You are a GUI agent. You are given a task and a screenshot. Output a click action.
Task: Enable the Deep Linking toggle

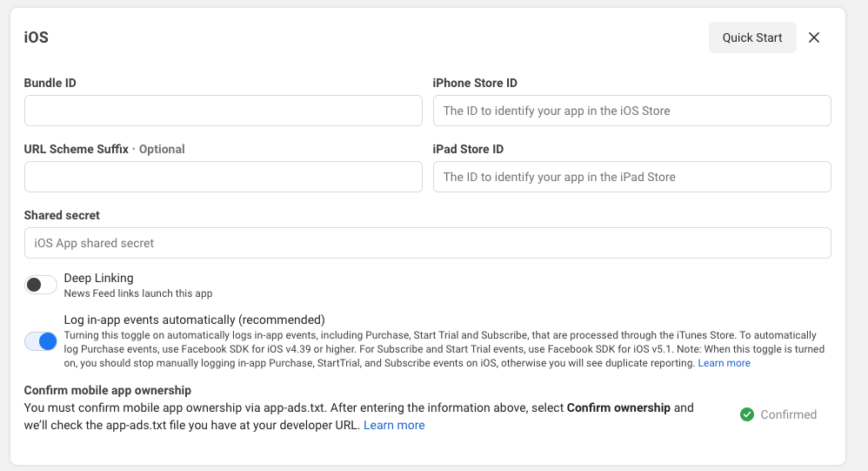(x=40, y=285)
